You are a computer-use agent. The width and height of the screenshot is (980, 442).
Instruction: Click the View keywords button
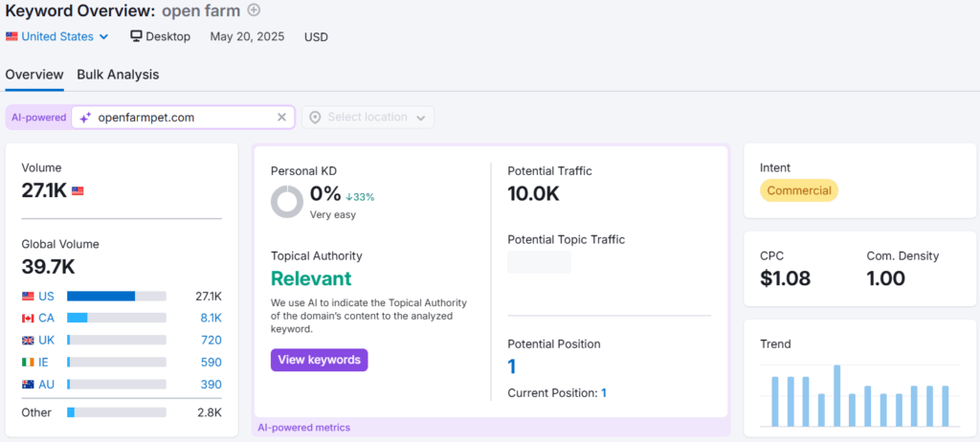pos(320,360)
